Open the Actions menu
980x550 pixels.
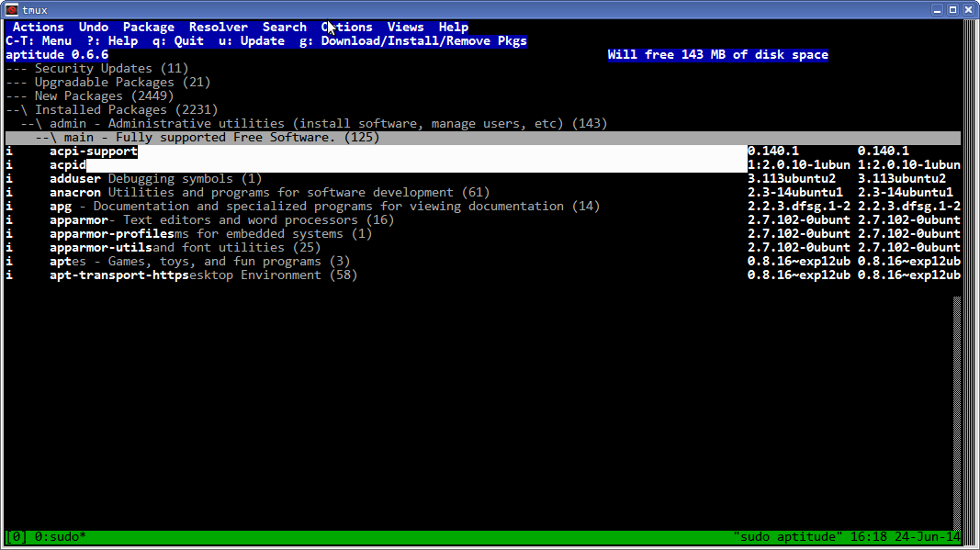tap(39, 27)
